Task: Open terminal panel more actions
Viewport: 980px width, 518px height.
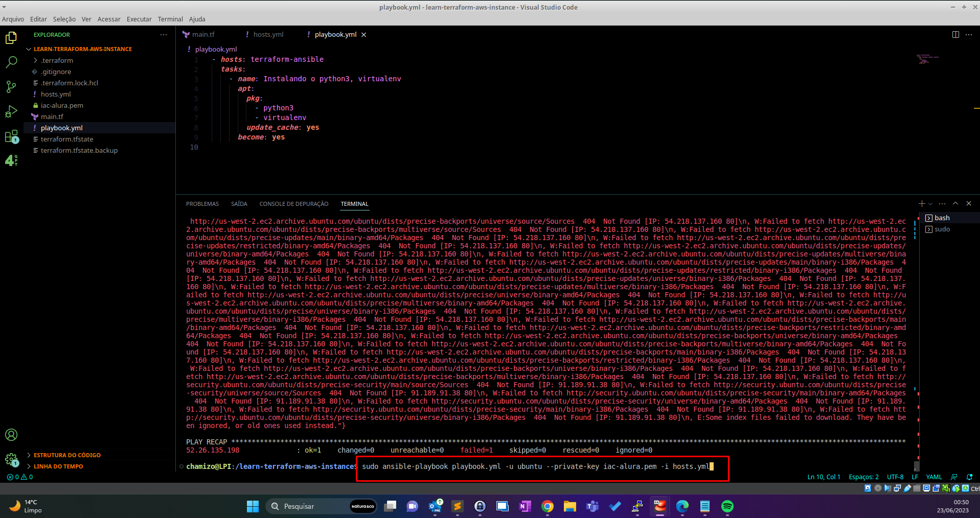Action: tap(942, 203)
